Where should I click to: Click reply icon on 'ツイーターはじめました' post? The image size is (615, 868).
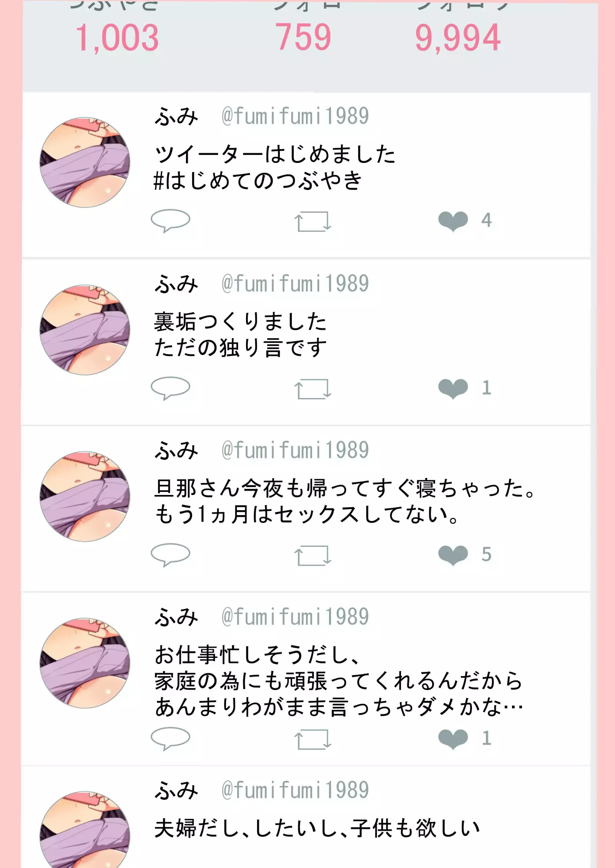point(170,220)
